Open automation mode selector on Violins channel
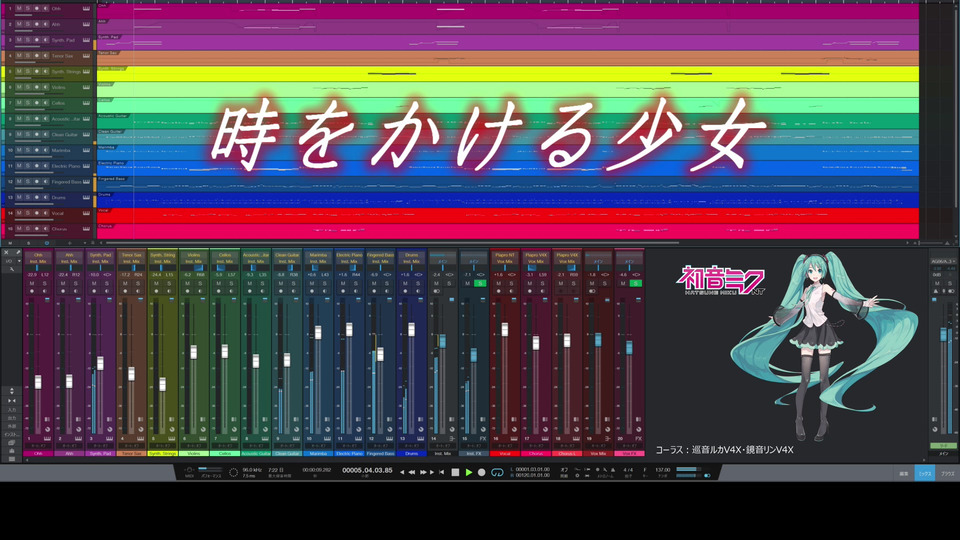 click(193, 446)
